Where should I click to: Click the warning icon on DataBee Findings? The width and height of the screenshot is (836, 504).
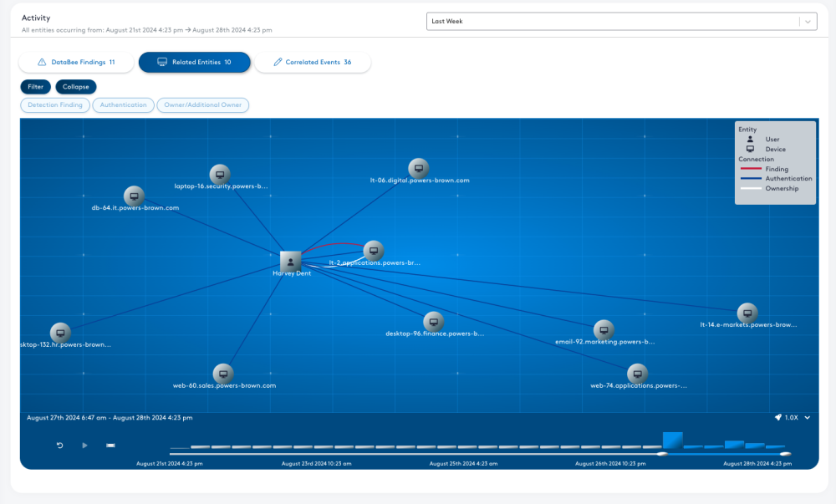42,63
